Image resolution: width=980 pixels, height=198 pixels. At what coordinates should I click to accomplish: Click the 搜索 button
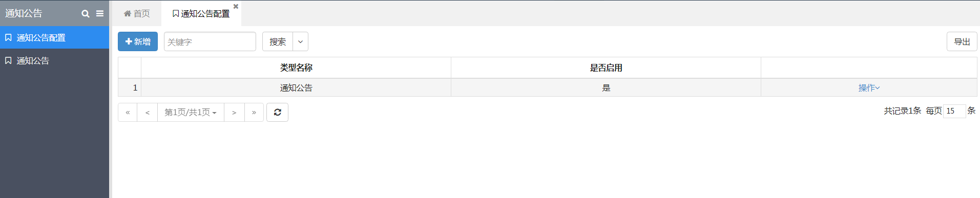pos(278,42)
